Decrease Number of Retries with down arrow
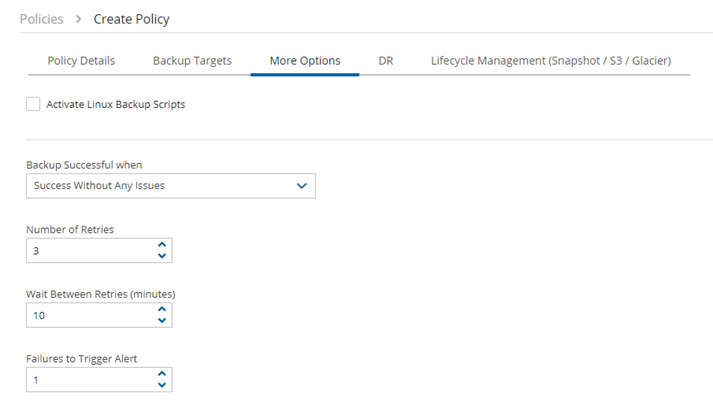 click(162, 256)
